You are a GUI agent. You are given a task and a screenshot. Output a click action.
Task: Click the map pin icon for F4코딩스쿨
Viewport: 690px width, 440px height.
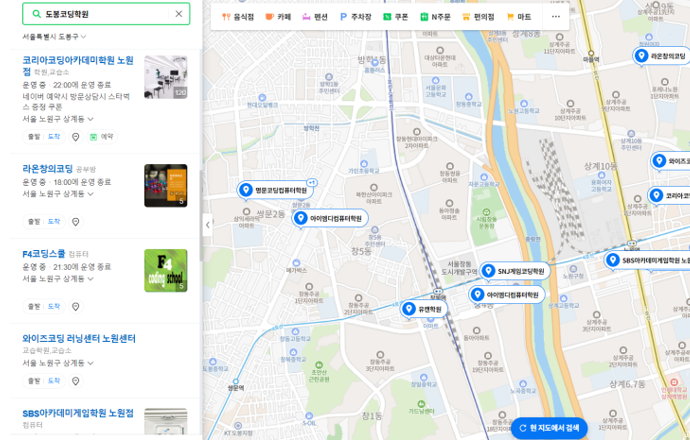[76, 307]
